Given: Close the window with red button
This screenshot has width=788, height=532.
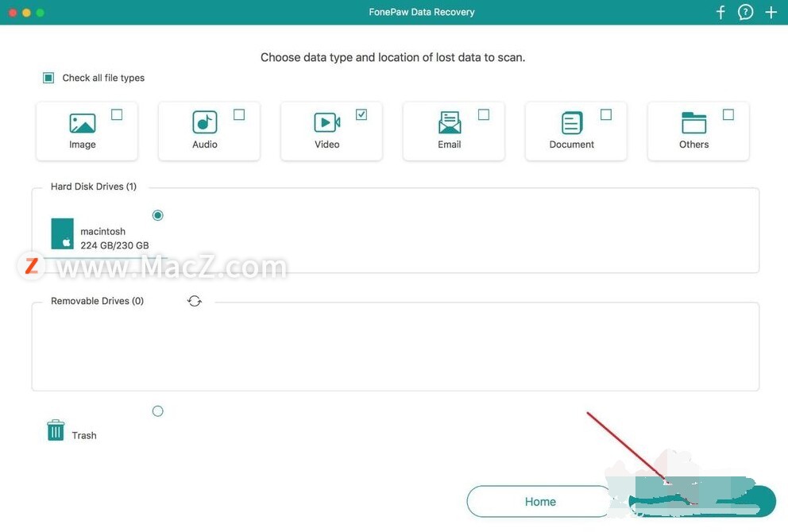Looking at the screenshot, I should pos(13,13).
